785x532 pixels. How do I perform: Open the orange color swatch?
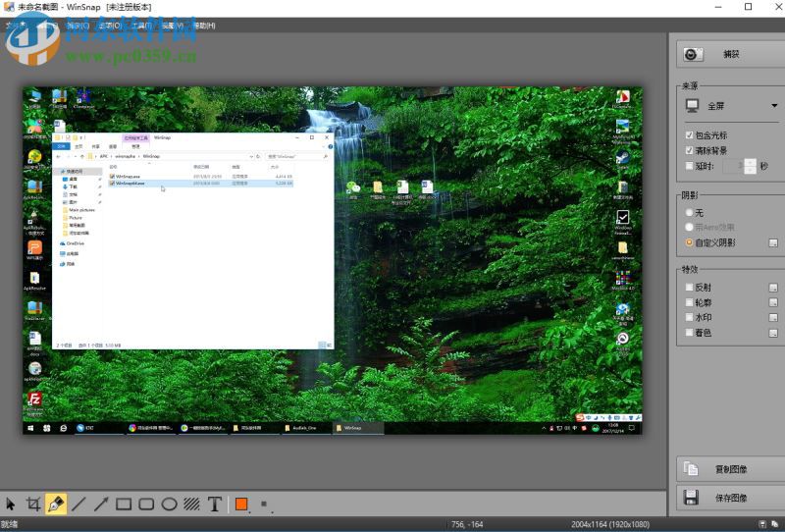coord(241,505)
